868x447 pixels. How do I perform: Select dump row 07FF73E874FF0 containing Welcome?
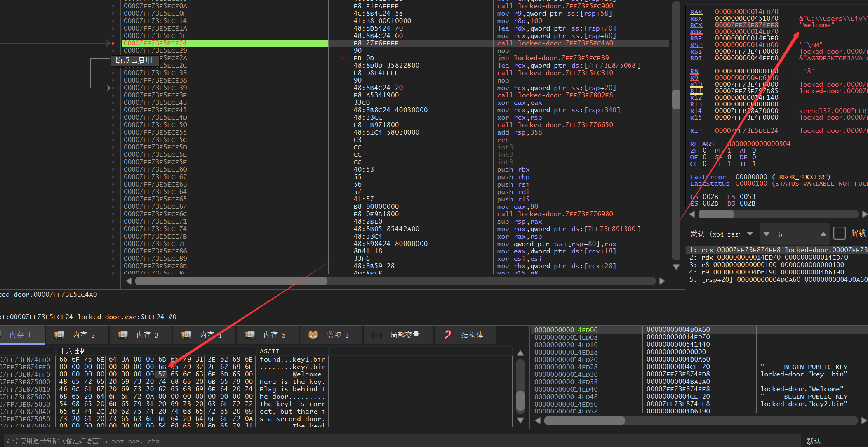[x=163, y=374]
